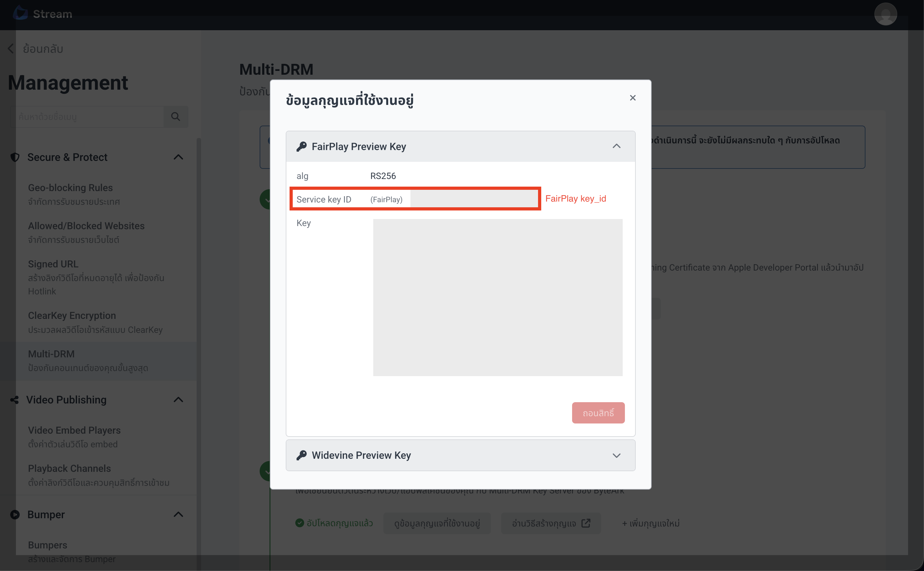The height and width of the screenshot is (571, 924).
Task: Collapse the Bumper section
Action: (178, 514)
